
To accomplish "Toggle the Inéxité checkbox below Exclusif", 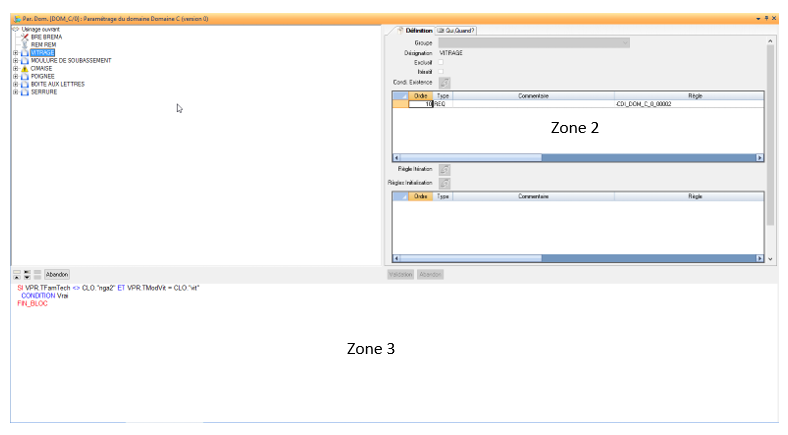I will (x=441, y=71).
